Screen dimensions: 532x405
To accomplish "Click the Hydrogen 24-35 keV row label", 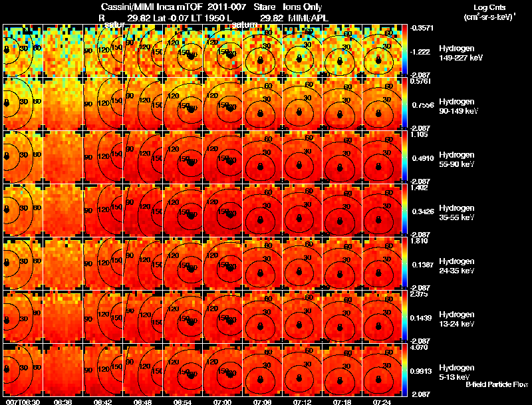I will (456, 266).
